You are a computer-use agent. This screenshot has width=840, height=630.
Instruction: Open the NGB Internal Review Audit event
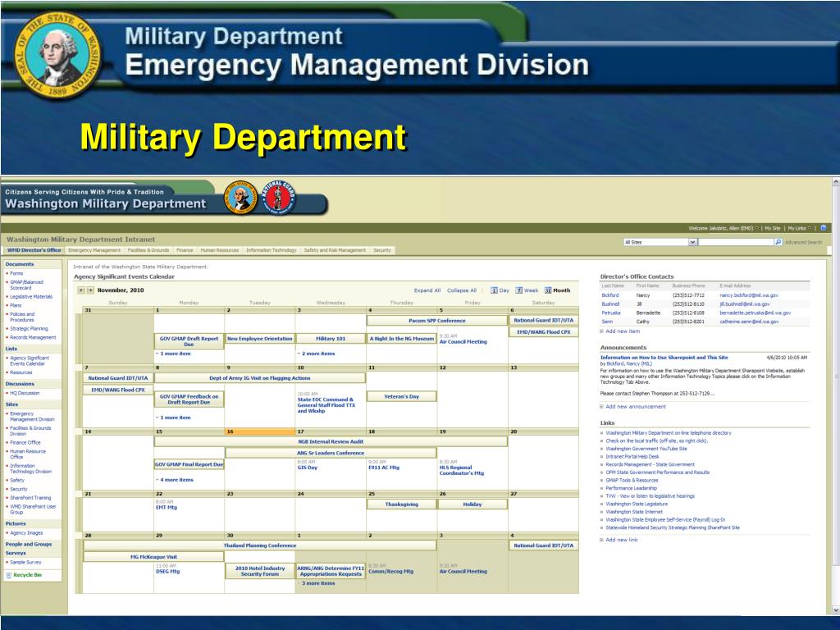coord(331,441)
